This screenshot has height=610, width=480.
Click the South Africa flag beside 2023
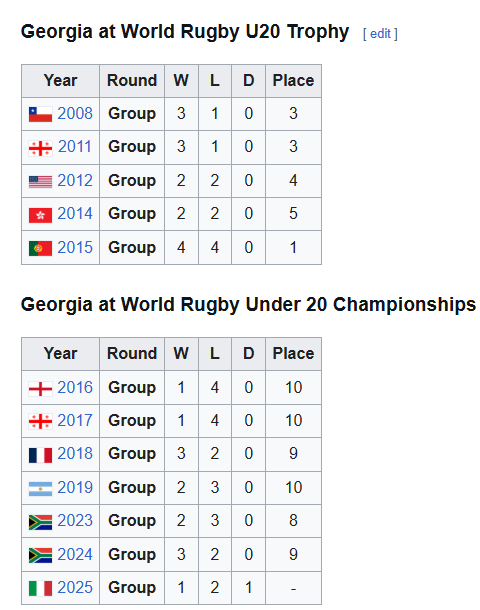(x=40, y=522)
